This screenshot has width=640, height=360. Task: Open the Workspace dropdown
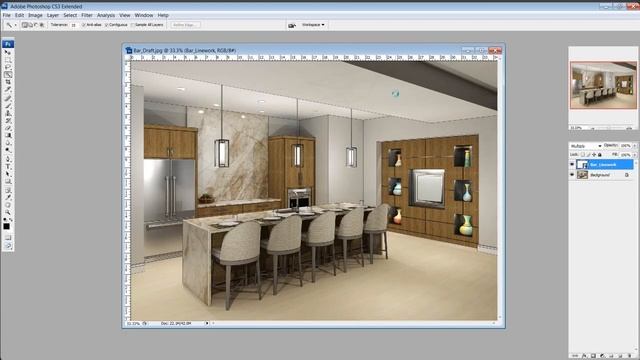click(313, 25)
